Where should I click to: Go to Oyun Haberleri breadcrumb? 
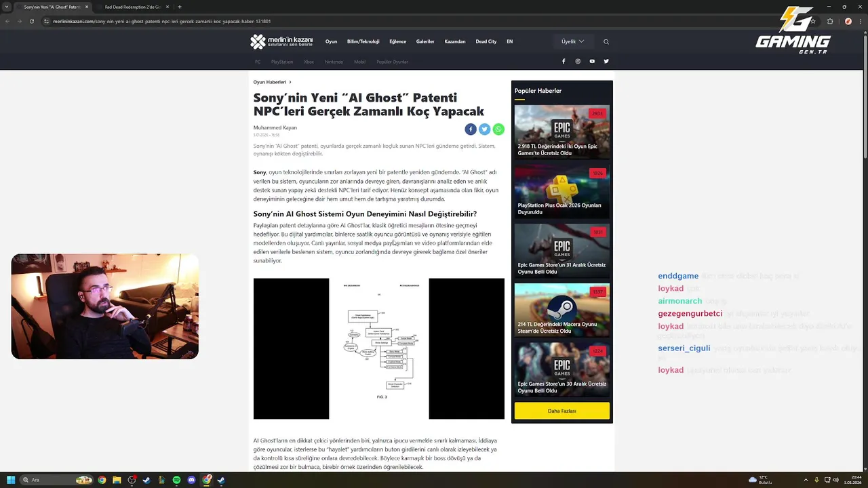270,82
